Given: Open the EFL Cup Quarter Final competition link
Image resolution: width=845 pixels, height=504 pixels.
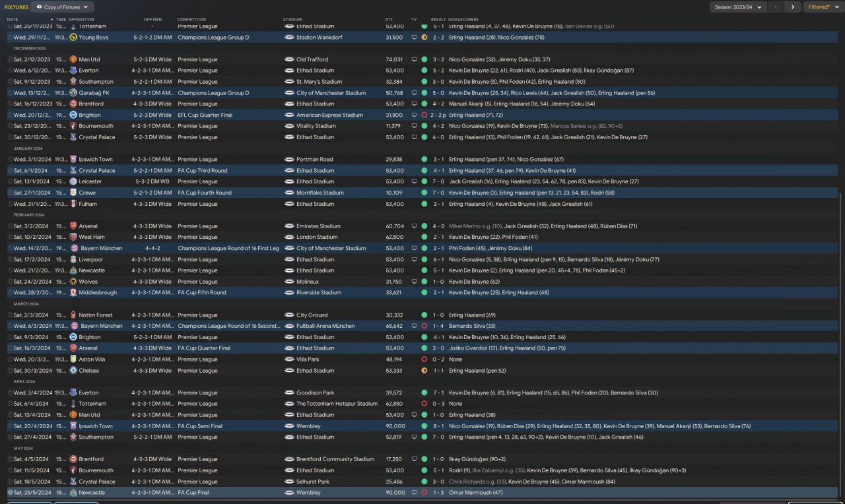Looking at the screenshot, I should click(204, 115).
